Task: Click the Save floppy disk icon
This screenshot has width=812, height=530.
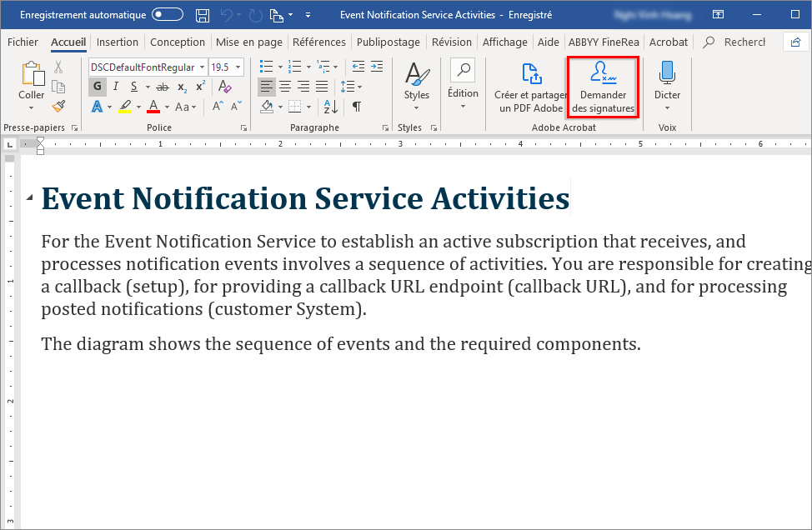Action: pos(203,15)
